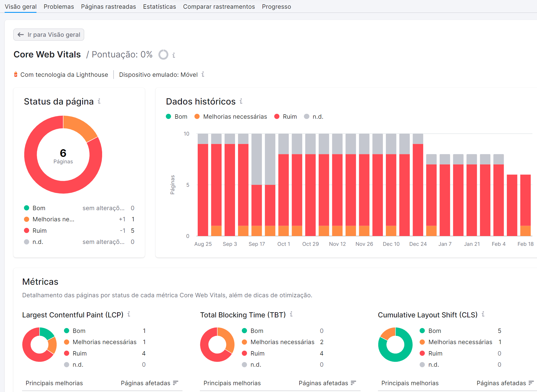537x392 pixels.
Task: Click Páginas afetadas header under TBT
Action: click(x=323, y=383)
